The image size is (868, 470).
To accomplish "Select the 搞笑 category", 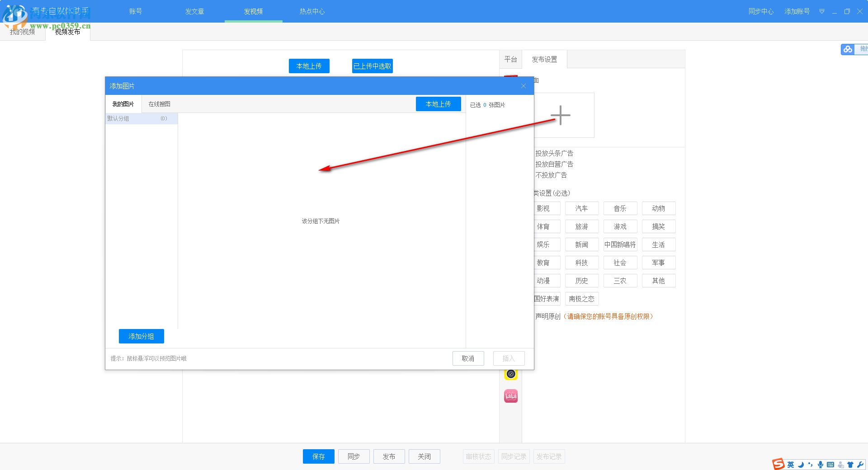I will click(x=659, y=226).
